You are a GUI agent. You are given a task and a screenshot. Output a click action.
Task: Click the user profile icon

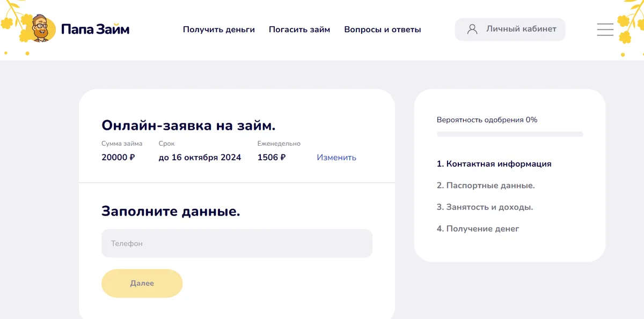(x=472, y=29)
